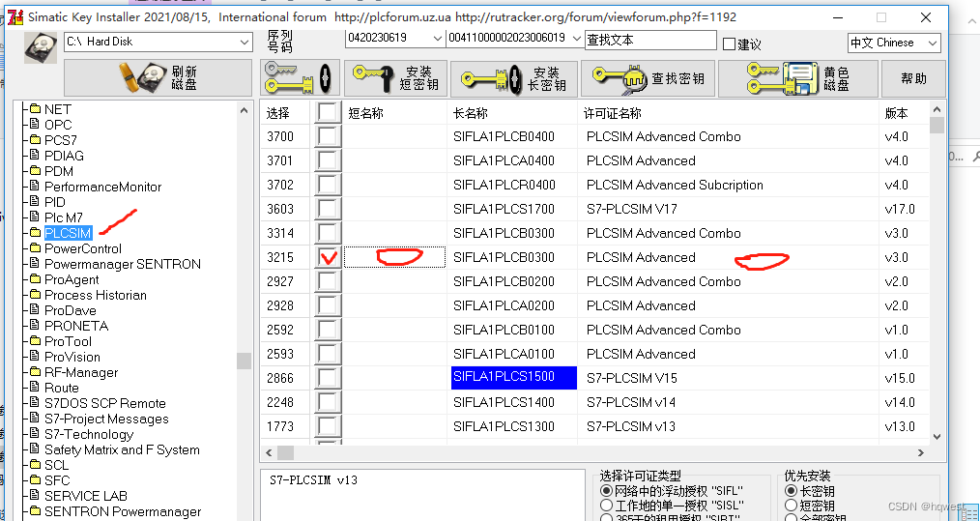The width and height of the screenshot is (980, 521).
Task: Open the help button
Action: [x=913, y=78]
